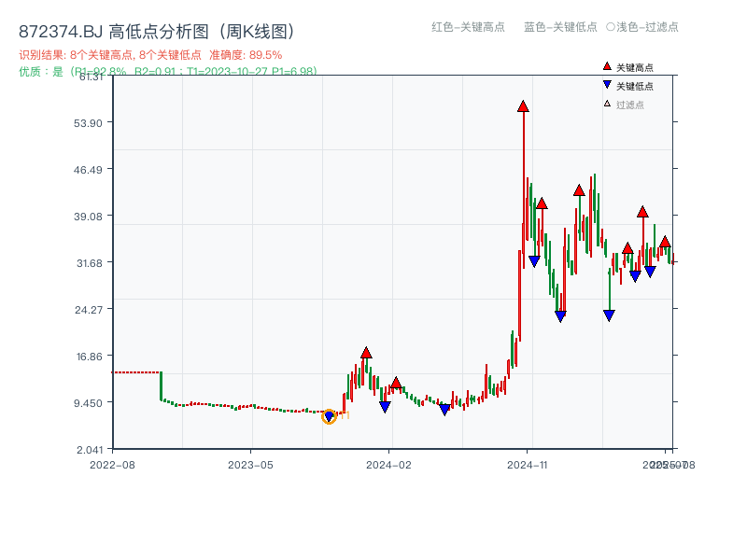Click the red triangle legend icon for 关键高点

coord(607,66)
